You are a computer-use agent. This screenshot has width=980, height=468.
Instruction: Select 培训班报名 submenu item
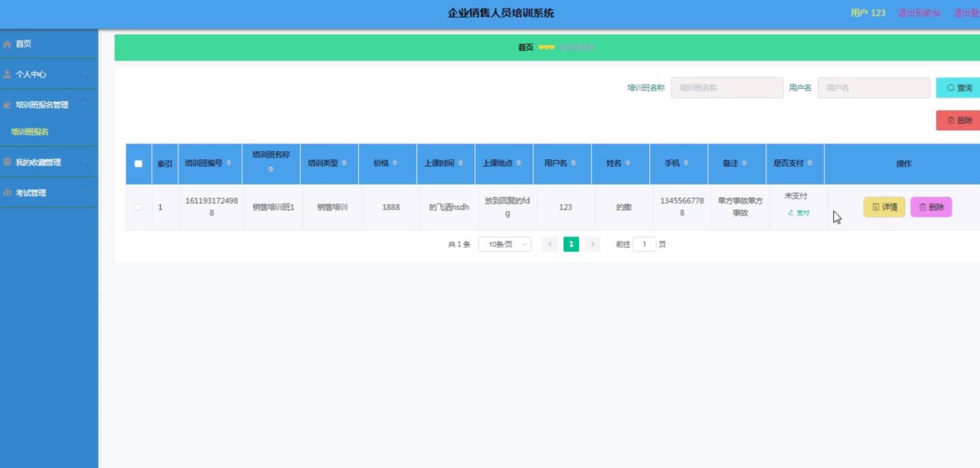[30, 132]
